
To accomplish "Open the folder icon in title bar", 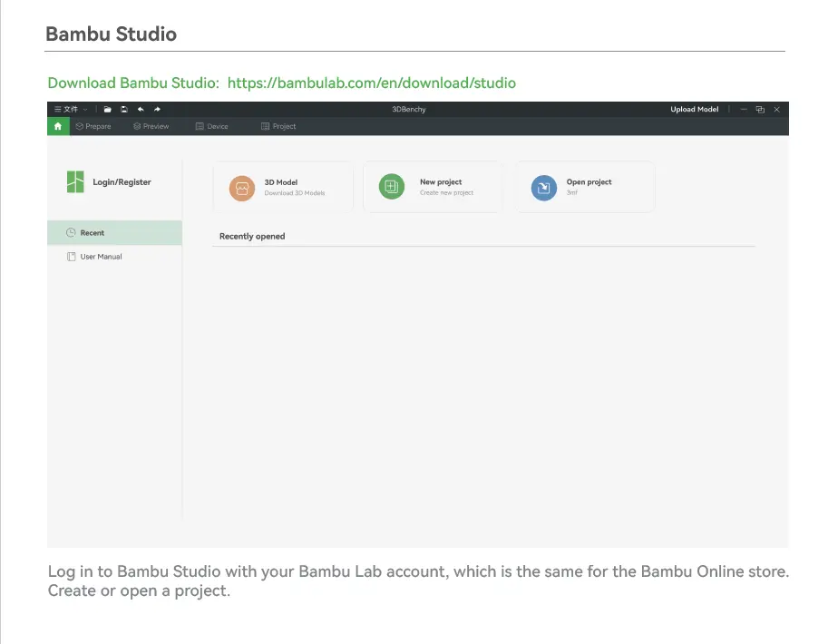I will coord(107,110).
